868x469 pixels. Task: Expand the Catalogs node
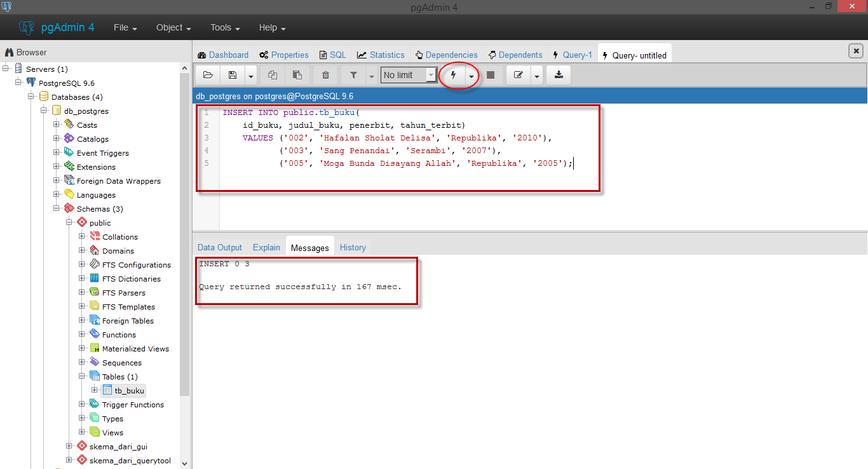coord(57,139)
